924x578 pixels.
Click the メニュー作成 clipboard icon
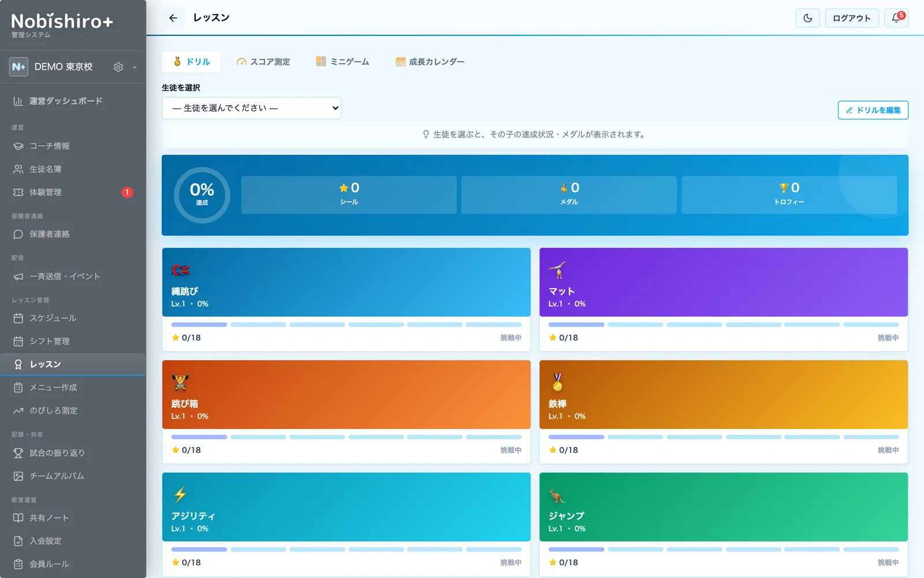(18, 387)
